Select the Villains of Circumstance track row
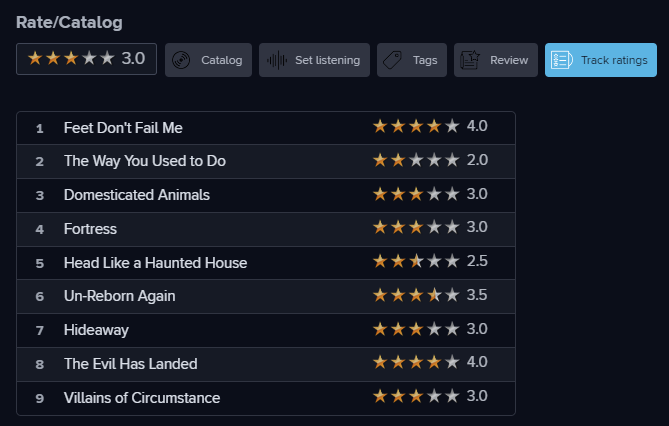The image size is (669, 426). click(x=266, y=398)
